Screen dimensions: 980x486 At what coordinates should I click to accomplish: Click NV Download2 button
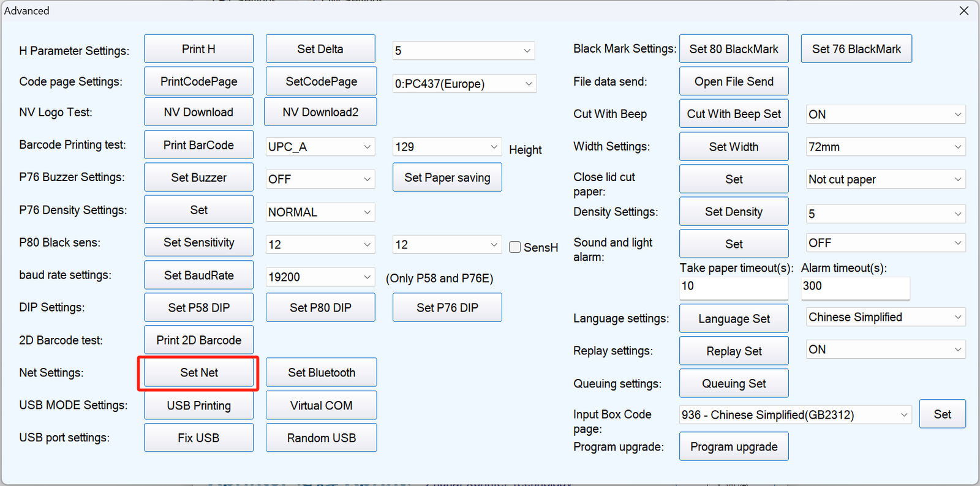320,112
